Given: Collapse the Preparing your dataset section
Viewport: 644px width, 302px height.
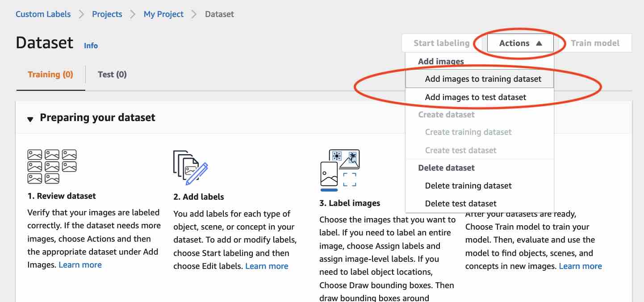Looking at the screenshot, I should (29, 119).
